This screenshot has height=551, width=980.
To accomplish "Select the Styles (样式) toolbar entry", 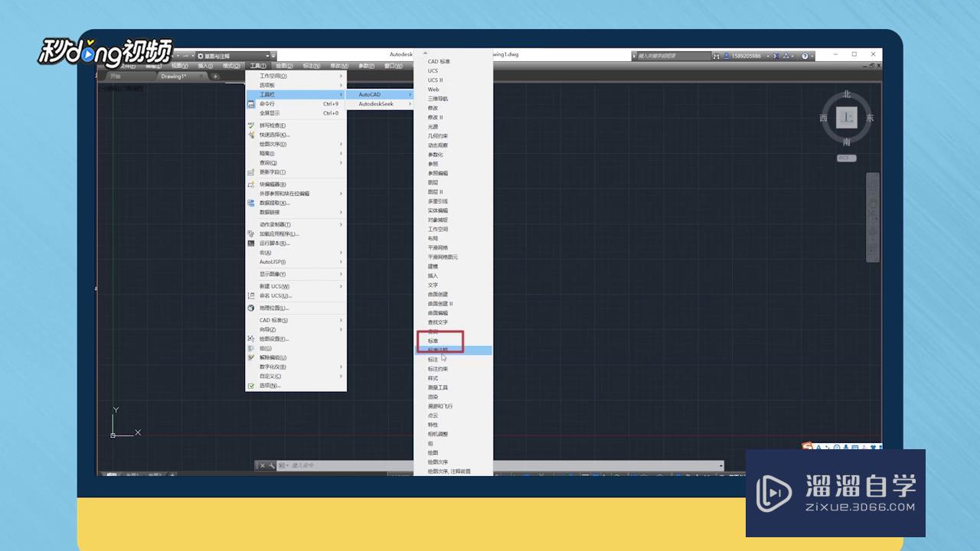I will pyautogui.click(x=453, y=378).
